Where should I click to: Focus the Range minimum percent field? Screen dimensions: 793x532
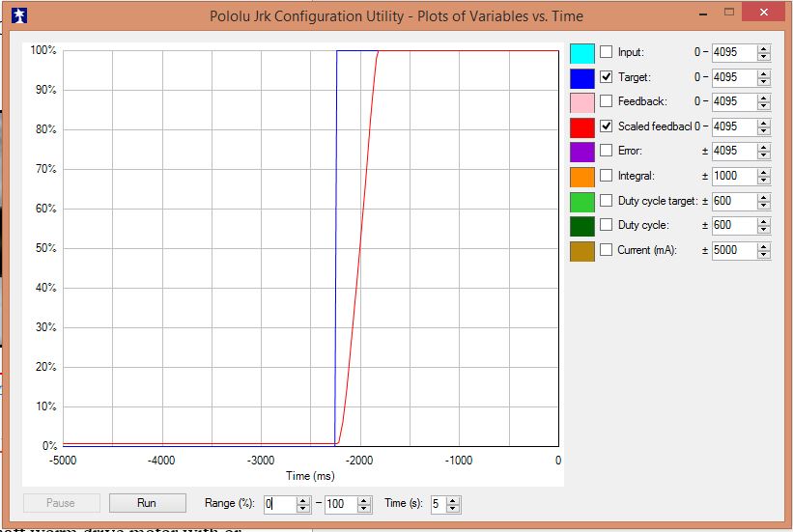click(280, 504)
